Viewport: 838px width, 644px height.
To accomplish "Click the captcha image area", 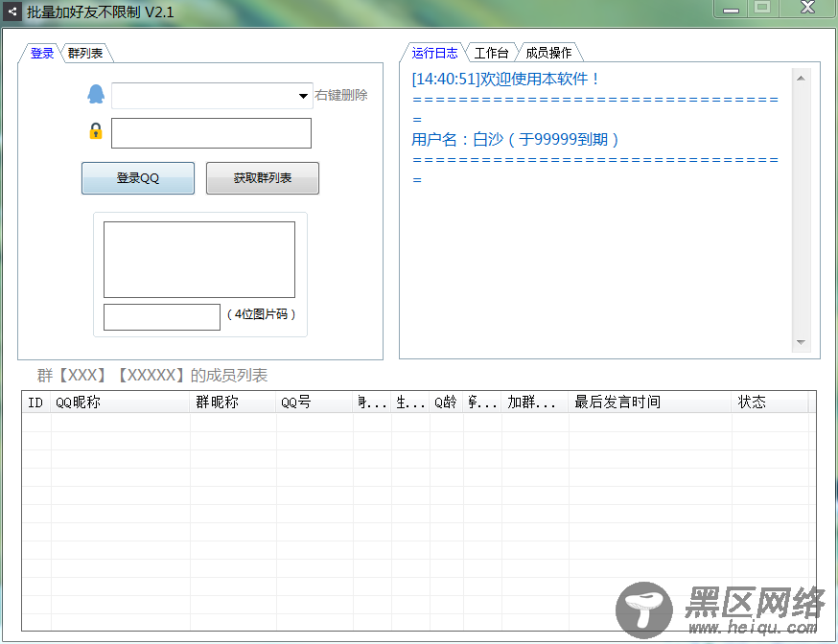I will point(198,260).
